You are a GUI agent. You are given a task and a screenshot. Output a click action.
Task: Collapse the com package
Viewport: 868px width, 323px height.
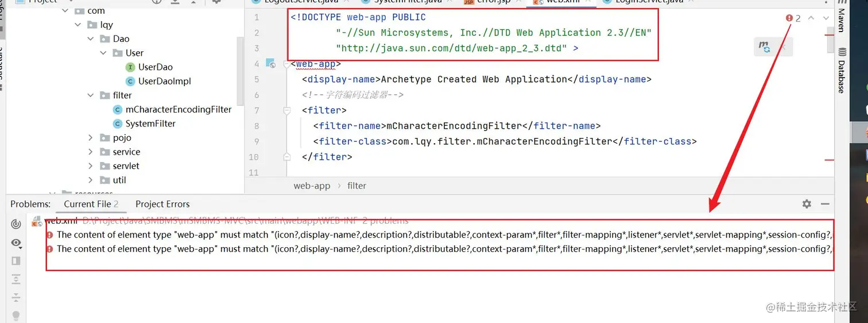[x=65, y=11]
